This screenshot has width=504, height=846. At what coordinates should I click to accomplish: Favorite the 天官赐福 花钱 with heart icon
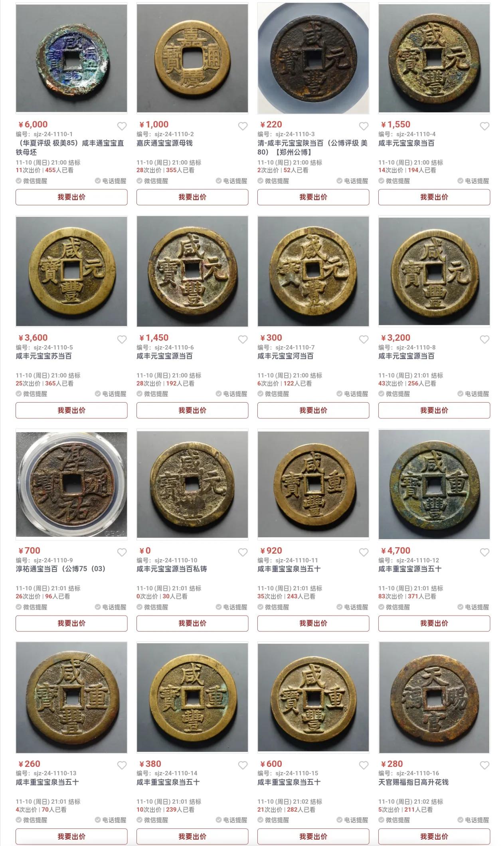coord(484,765)
